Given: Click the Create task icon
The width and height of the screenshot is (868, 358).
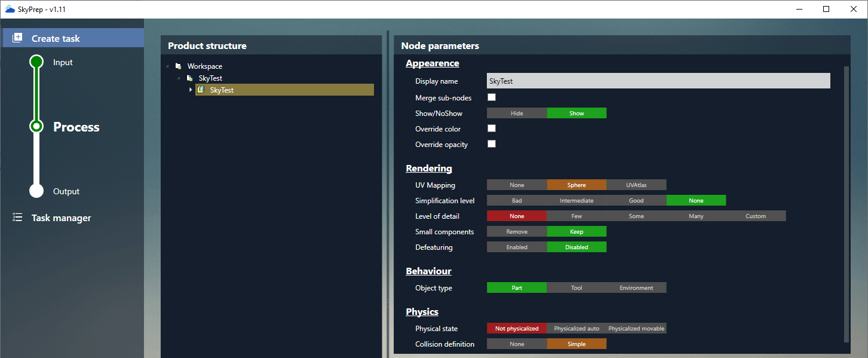Looking at the screenshot, I should [x=17, y=38].
